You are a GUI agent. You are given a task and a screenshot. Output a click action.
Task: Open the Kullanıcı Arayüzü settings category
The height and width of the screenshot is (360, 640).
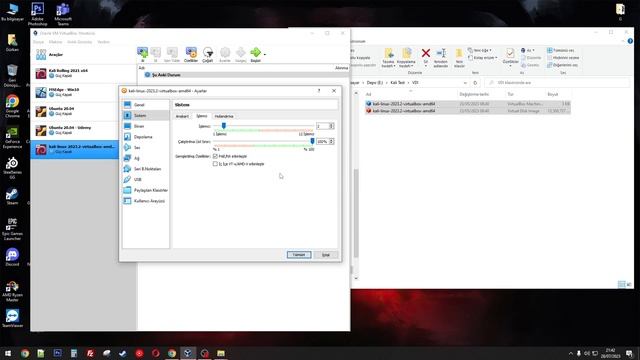click(146, 201)
